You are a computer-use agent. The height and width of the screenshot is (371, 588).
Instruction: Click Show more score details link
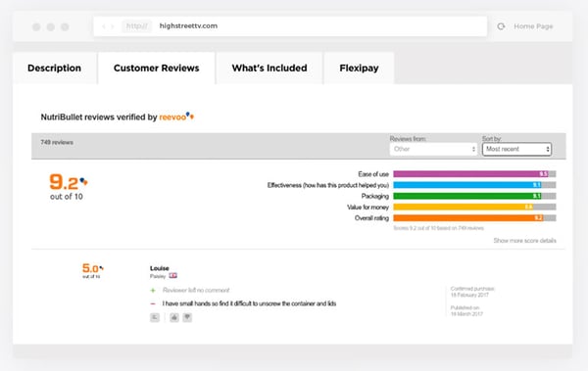pyautogui.click(x=524, y=241)
